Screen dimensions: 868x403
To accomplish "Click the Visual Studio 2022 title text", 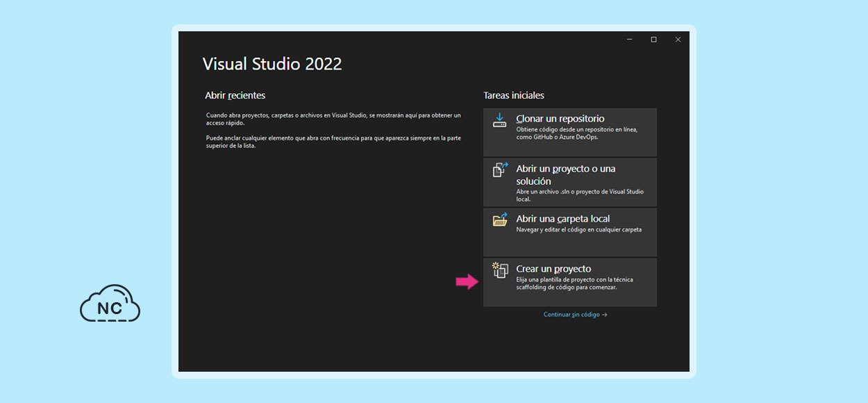I will coord(272,64).
